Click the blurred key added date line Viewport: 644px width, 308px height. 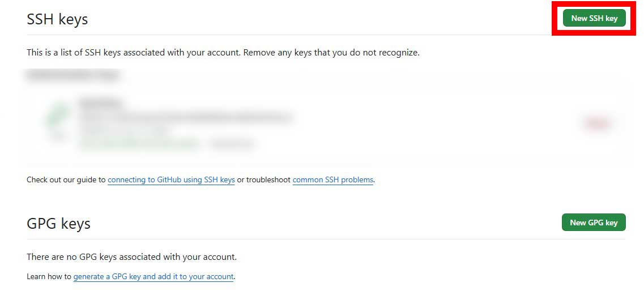coord(125,131)
